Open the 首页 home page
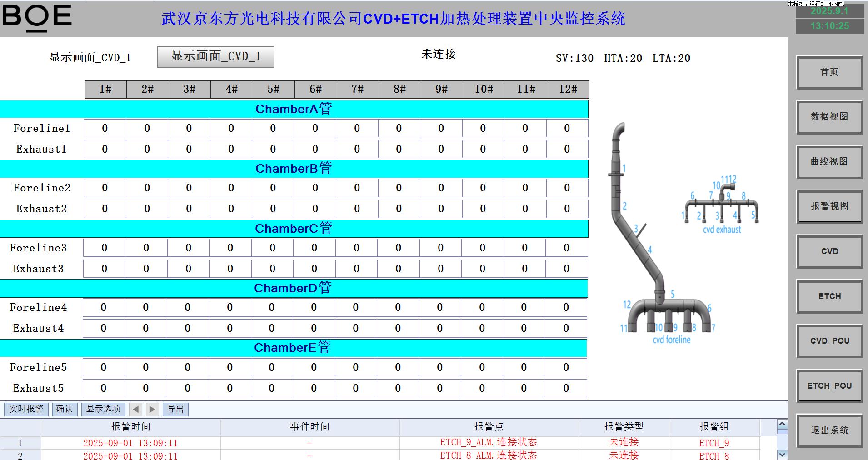The width and height of the screenshot is (868, 460). (x=829, y=72)
